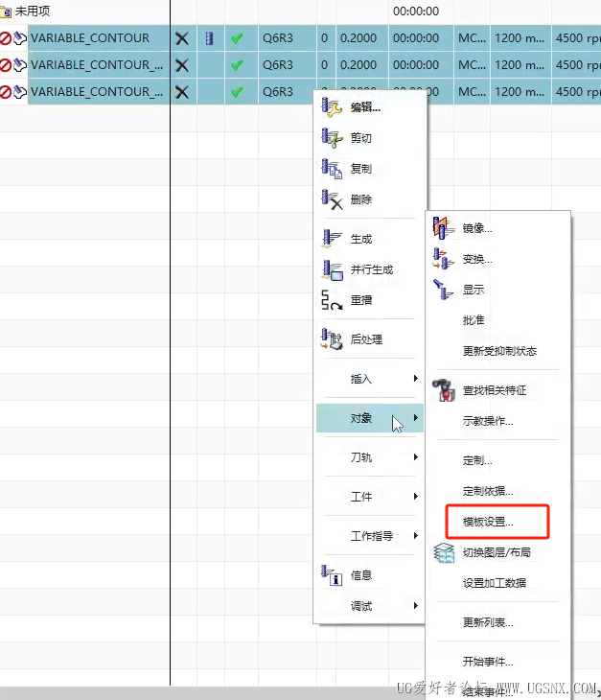Click status icon of VARIABLE_CONTOUR first row

point(6,38)
